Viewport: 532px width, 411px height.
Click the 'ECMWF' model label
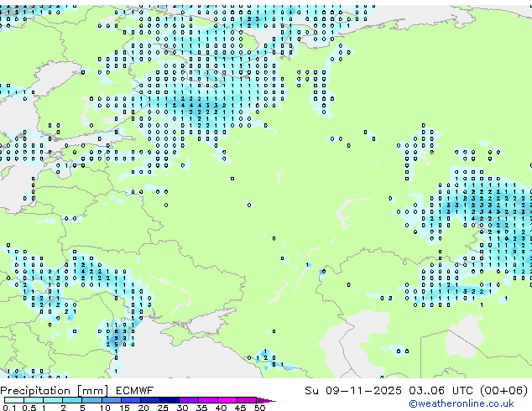point(134,391)
